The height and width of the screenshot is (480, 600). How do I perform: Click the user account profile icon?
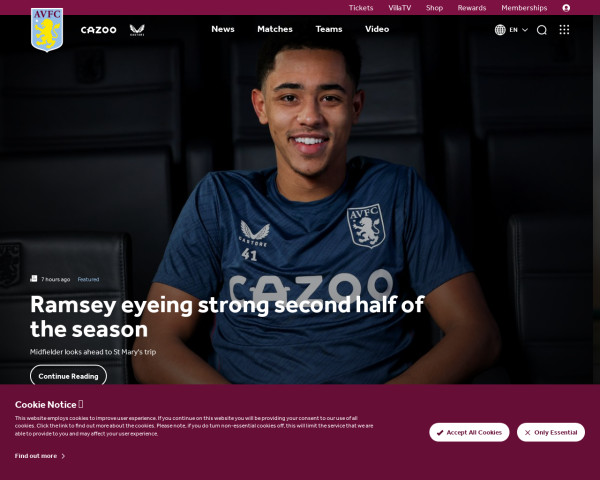click(x=566, y=8)
